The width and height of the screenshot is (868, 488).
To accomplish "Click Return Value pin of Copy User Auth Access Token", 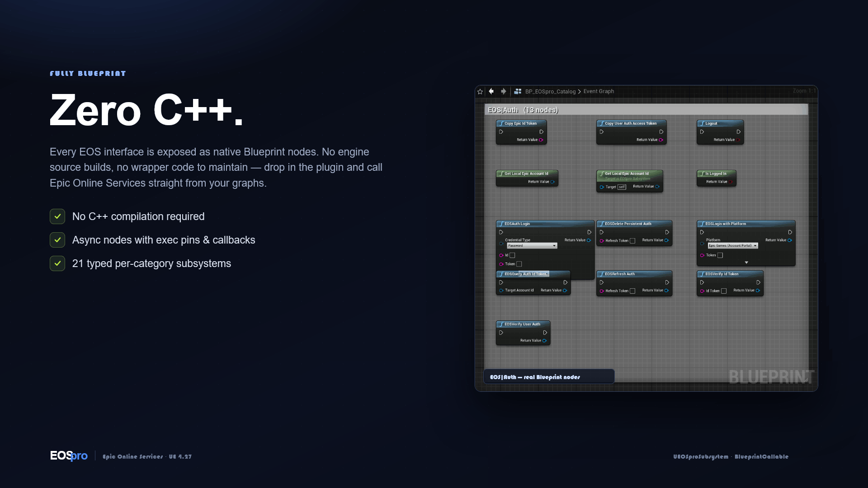I will 660,140.
